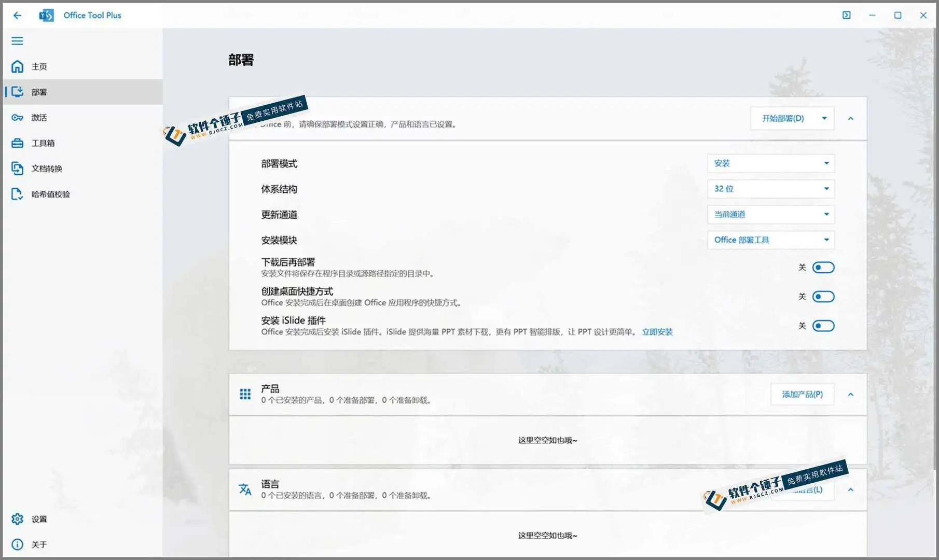Collapse the 产品 (Products) section

pos(851,394)
